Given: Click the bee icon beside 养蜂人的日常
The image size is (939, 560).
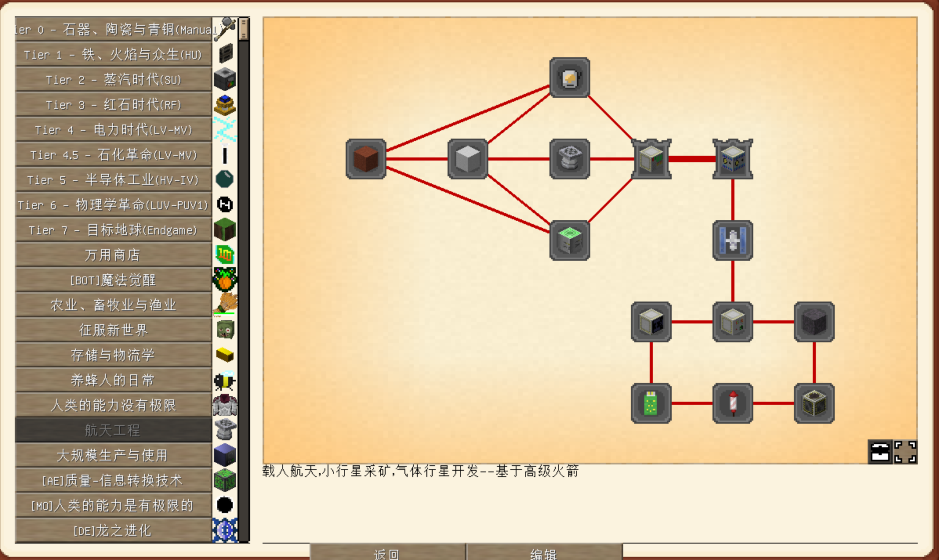Looking at the screenshot, I should 225,380.
